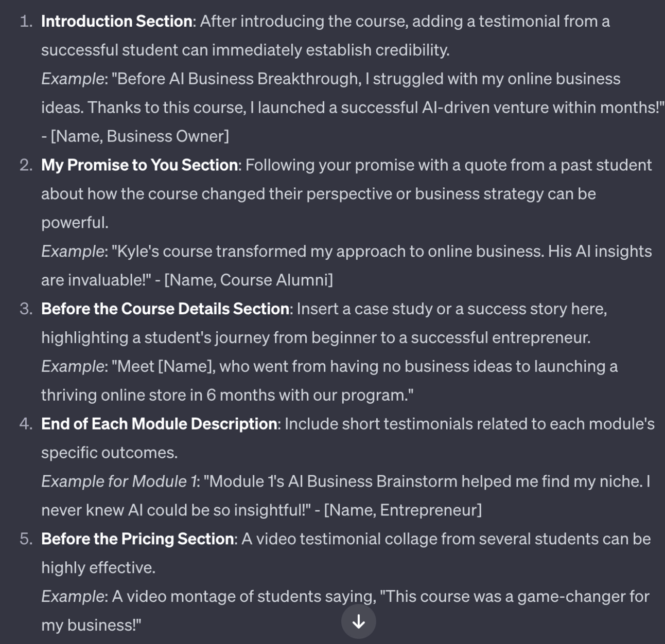Click italic "Example" before "A video montage"
Viewport: 665px width, 644px height.
pyautogui.click(x=73, y=597)
